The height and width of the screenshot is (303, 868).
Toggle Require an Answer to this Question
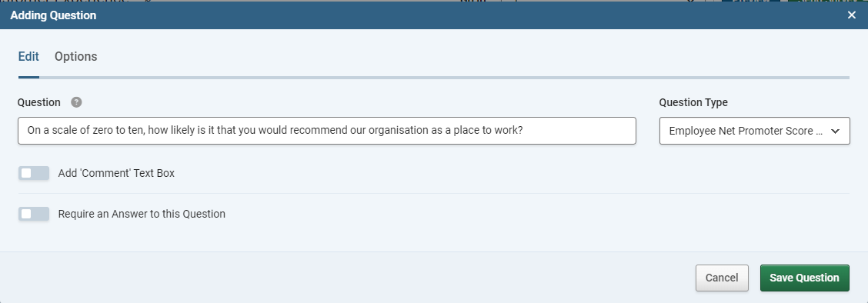34,214
